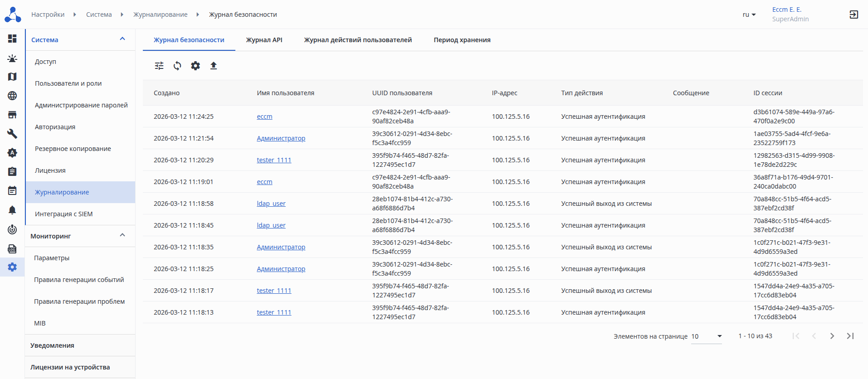Click the globe icon in sidebar
The height and width of the screenshot is (379, 868).
(x=12, y=96)
